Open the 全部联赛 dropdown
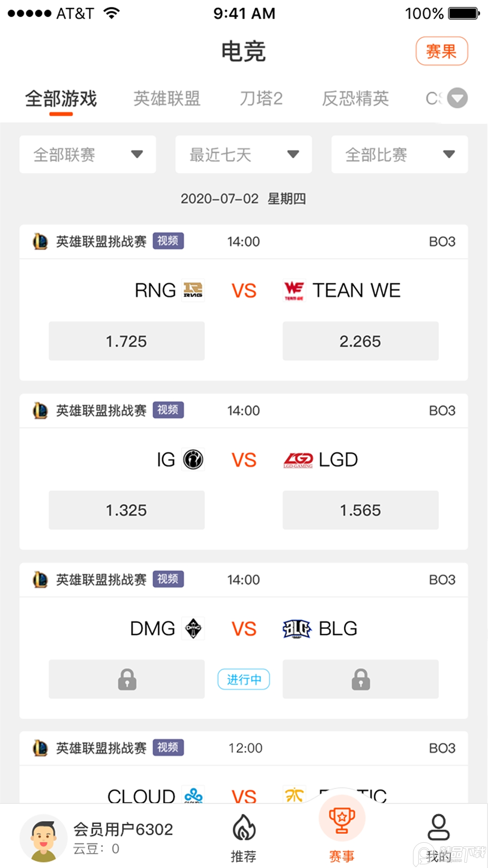The image size is (488, 868). pos(88,155)
